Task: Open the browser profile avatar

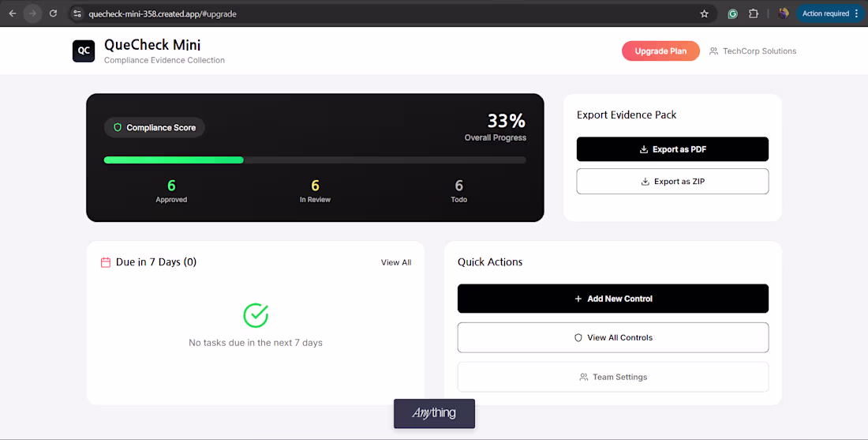Action: point(784,14)
